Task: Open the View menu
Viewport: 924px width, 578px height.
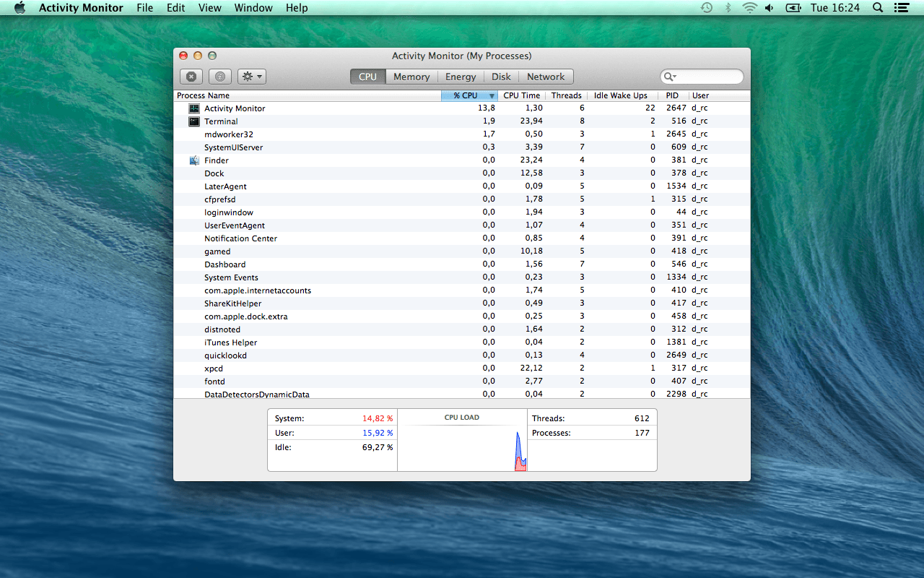Action: [210, 8]
